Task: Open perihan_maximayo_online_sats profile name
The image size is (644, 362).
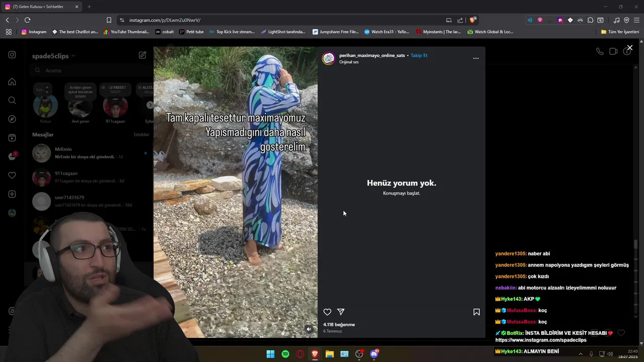Action: point(372,55)
